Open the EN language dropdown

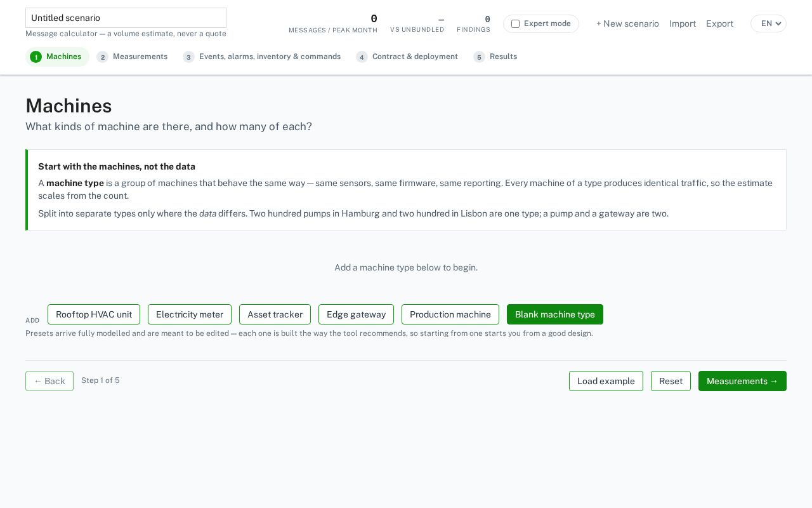pos(768,23)
